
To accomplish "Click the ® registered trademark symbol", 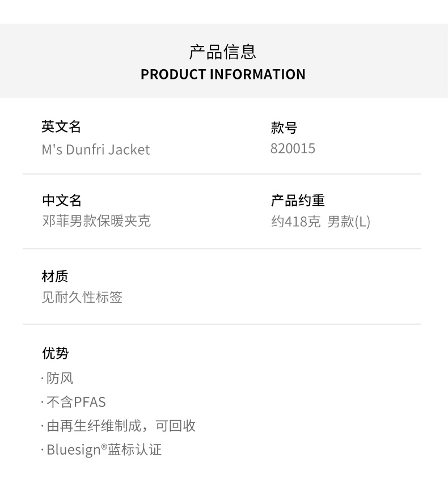I will 104,447.
